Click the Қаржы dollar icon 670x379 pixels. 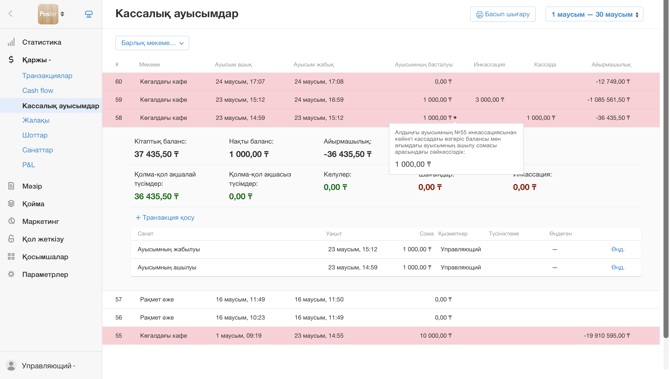(11, 59)
